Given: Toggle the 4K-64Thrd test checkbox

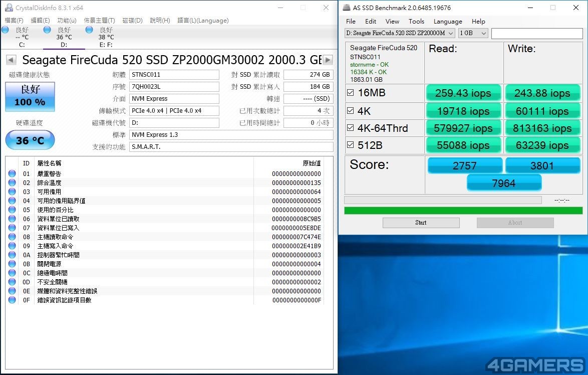Looking at the screenshot, I should point(350,128).
